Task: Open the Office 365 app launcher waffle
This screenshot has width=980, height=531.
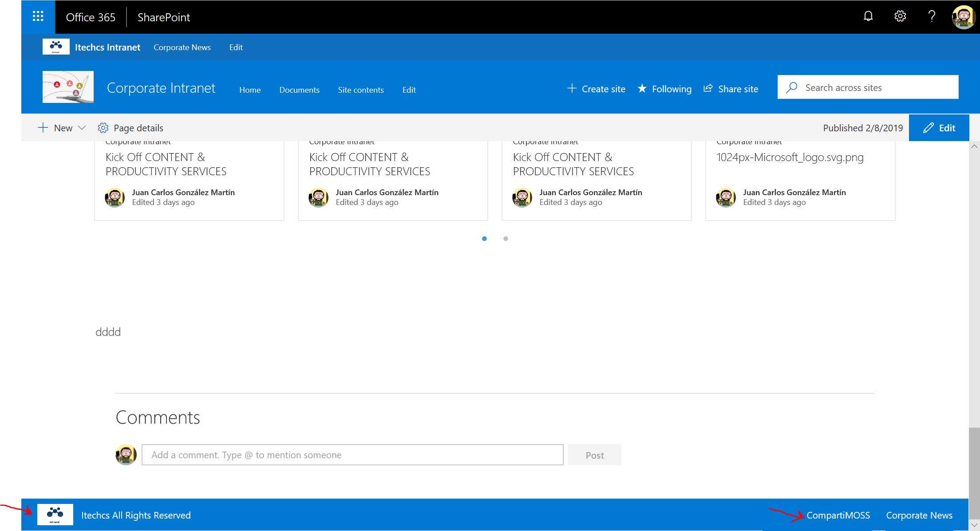Action: point(38,17)
